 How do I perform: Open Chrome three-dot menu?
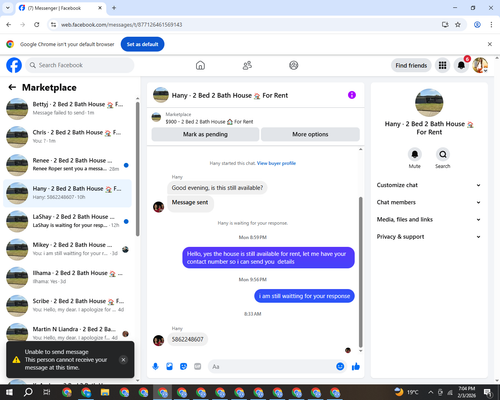coord(491,25)
